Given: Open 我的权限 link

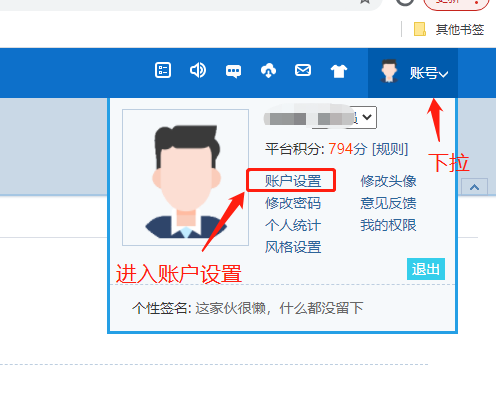Looking at the screenshot, I should 388,225.
